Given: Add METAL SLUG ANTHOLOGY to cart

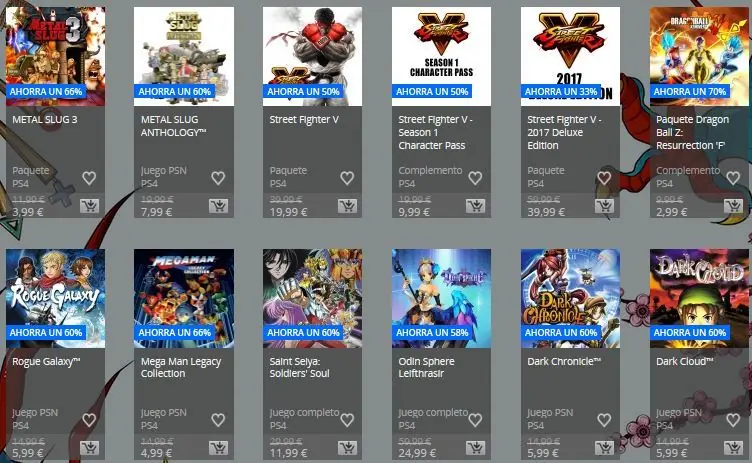Looking at the screenshot, I should 218,206.
